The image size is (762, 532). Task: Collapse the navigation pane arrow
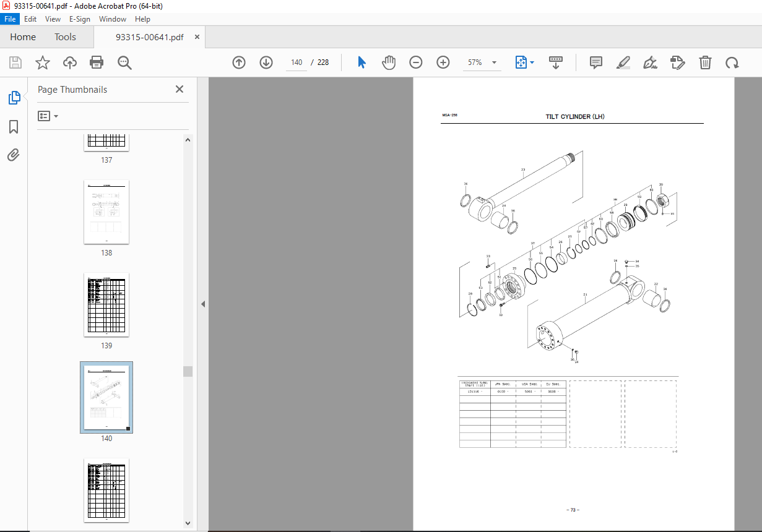[x=203, y=304]
